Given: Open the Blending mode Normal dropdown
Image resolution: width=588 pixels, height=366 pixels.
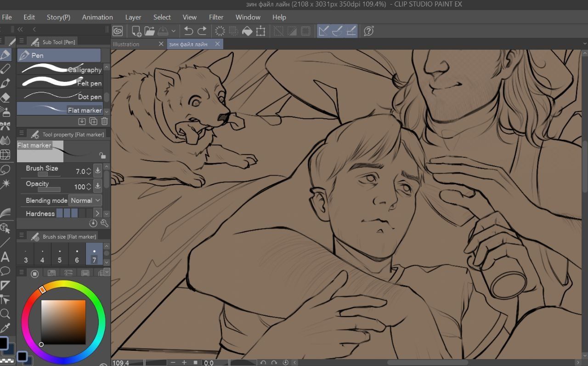Looking at the screenshot, I should pyautogui.click(x=85, y=200).
